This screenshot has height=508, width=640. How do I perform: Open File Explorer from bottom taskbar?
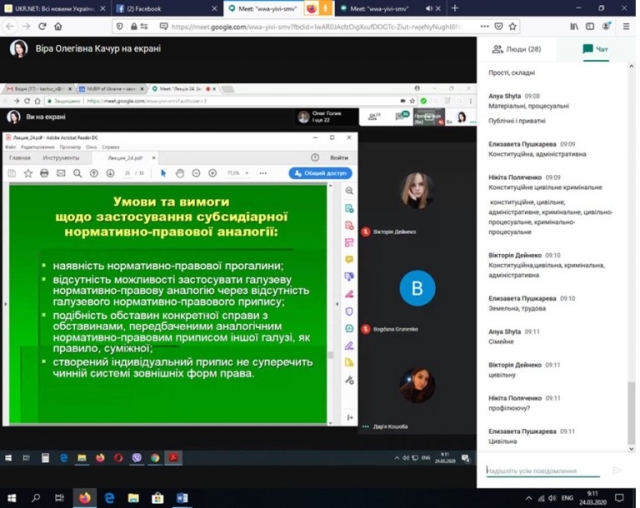tap(133, 498)
